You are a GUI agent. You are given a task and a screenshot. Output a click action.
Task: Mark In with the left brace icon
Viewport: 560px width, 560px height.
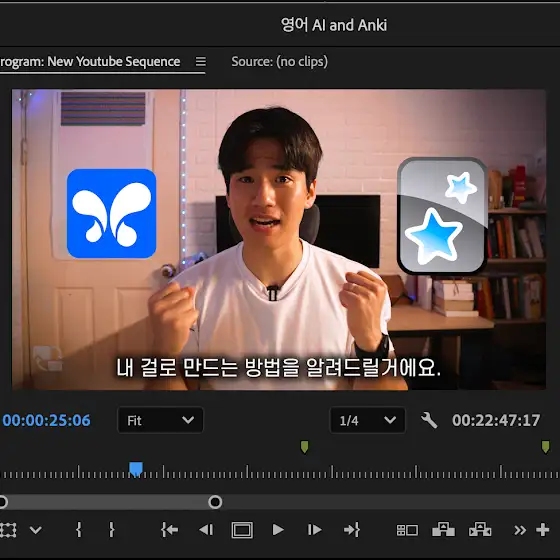79,530
